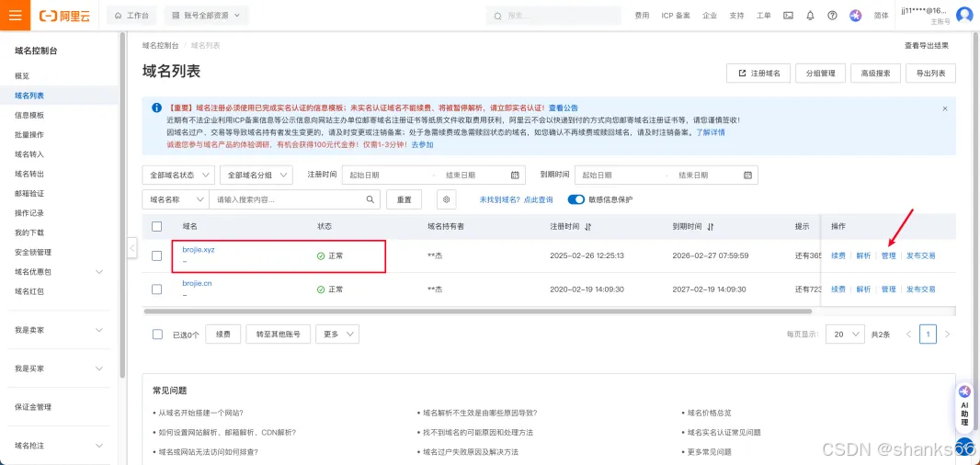Click the purple AI assistant icon in header
Image resolution: width=980 pixels, height=465 pixels.
[x=856, y=16]
